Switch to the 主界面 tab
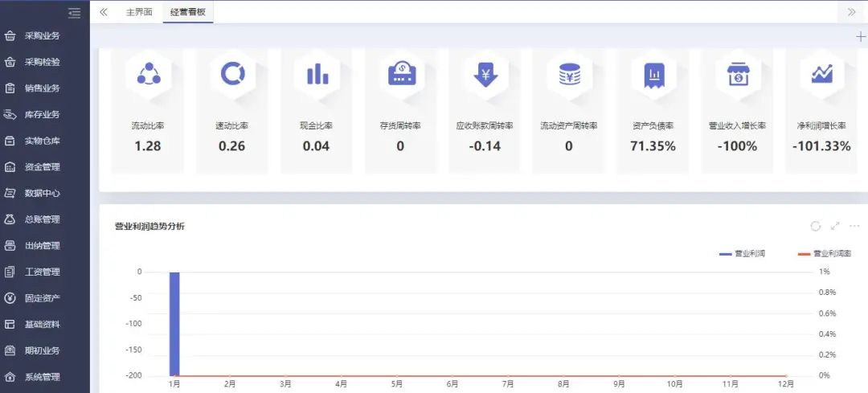Image resolution: width=868 pixels, height=393 pixels. 139,12
